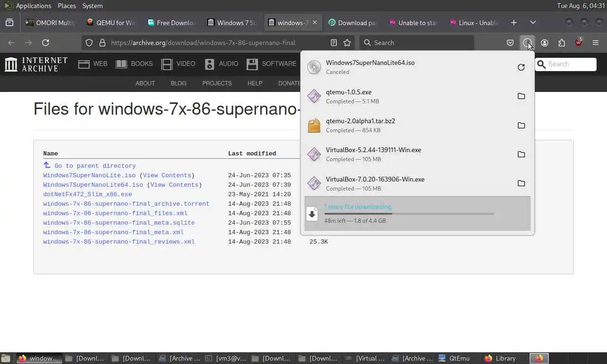Open the HELP link
The width and height of the screenshot is (607, 364).
click(x=255, y=83)
